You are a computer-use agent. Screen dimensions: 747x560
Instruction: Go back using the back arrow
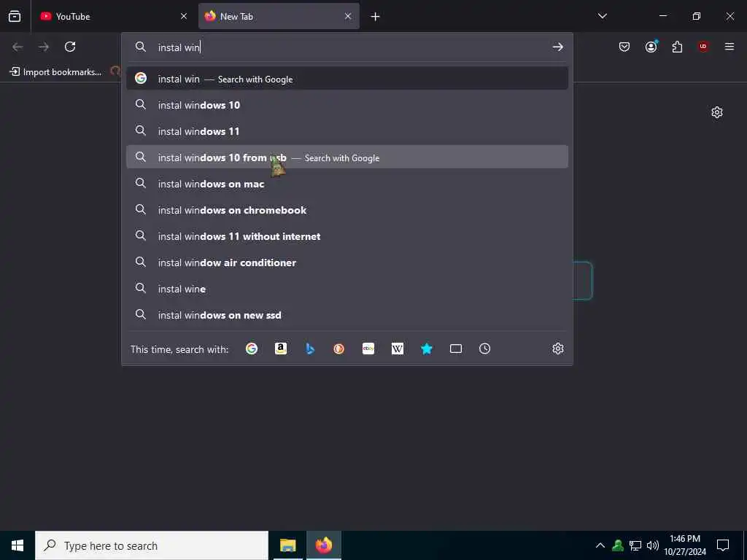18,47
